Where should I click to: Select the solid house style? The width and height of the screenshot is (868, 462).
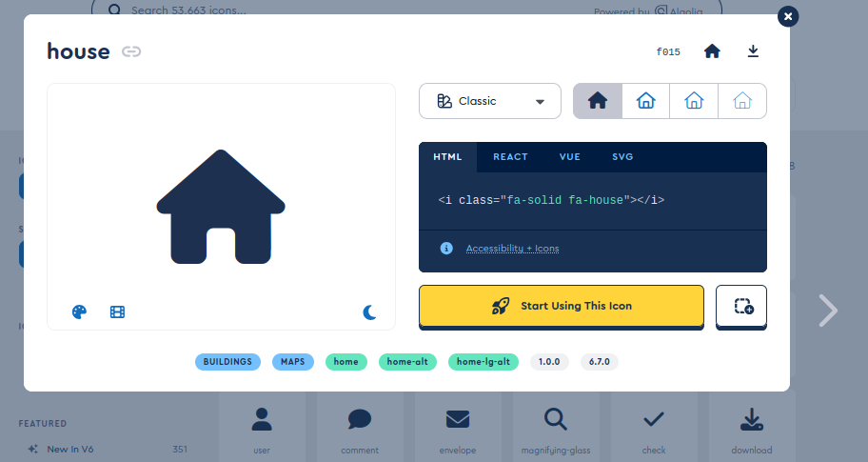(598, 101)
